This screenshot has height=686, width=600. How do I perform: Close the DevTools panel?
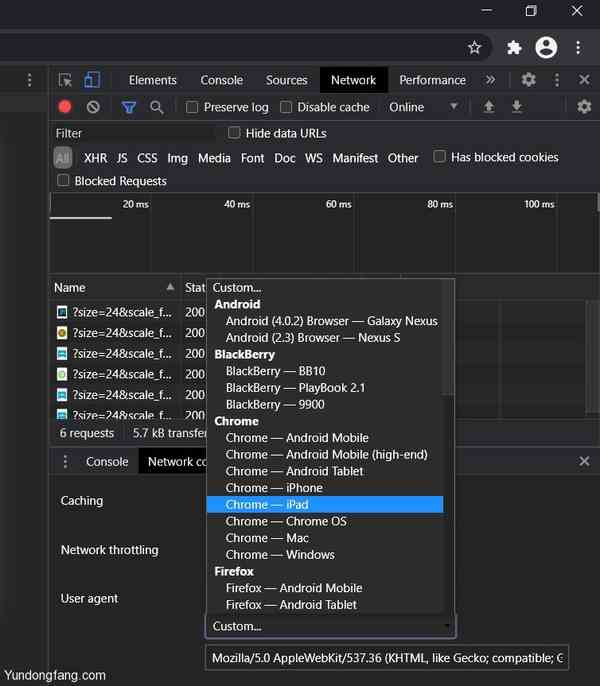pyautogui.click(x=584, y=80)
